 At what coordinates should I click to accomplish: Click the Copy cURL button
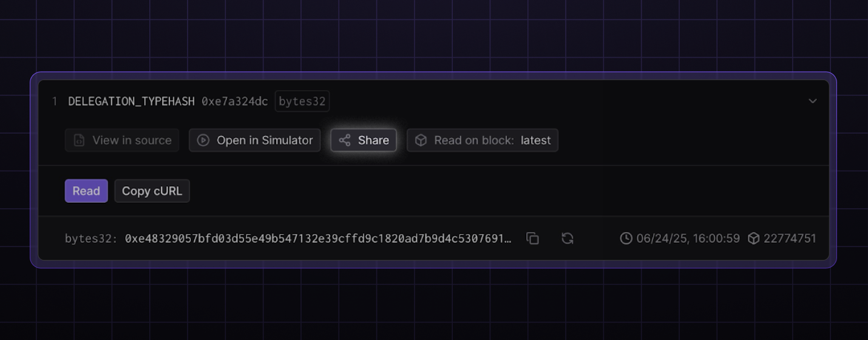coord(152,191)
